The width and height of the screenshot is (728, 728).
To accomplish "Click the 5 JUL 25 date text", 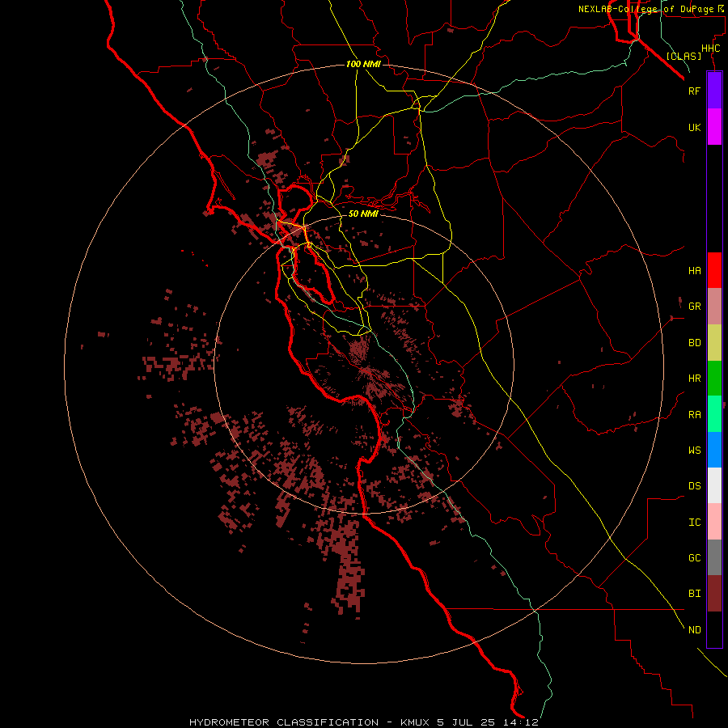I will tap(468, 722).
